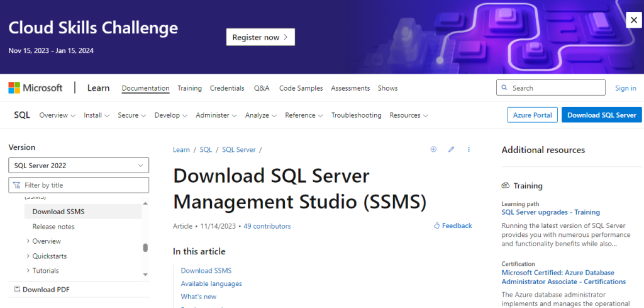
Task: Expand the Administer dropdown
Action: tap(216, 115)
